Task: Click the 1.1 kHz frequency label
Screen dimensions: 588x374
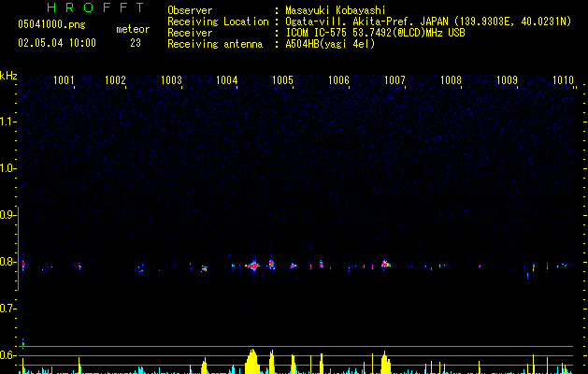Action: tap(7, 122)
